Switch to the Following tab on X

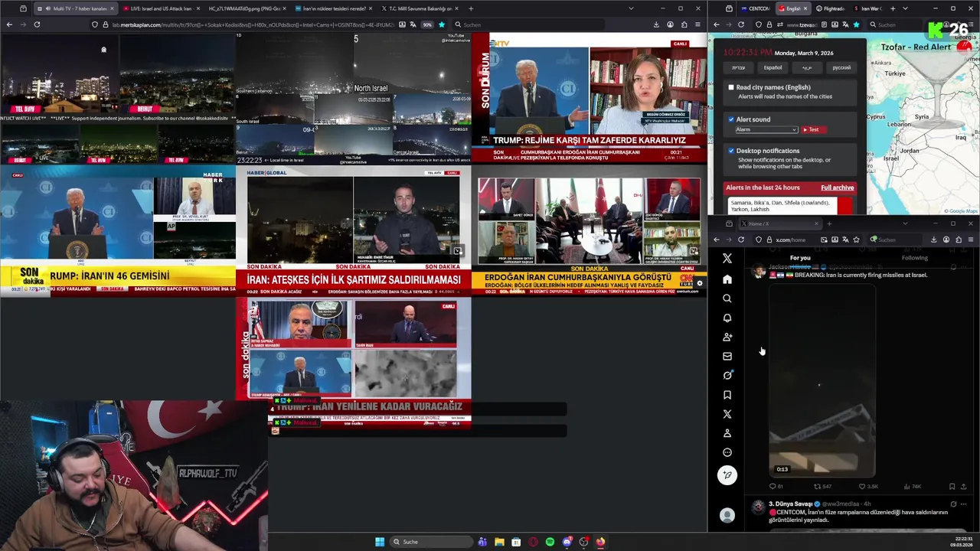coord(914,258)
